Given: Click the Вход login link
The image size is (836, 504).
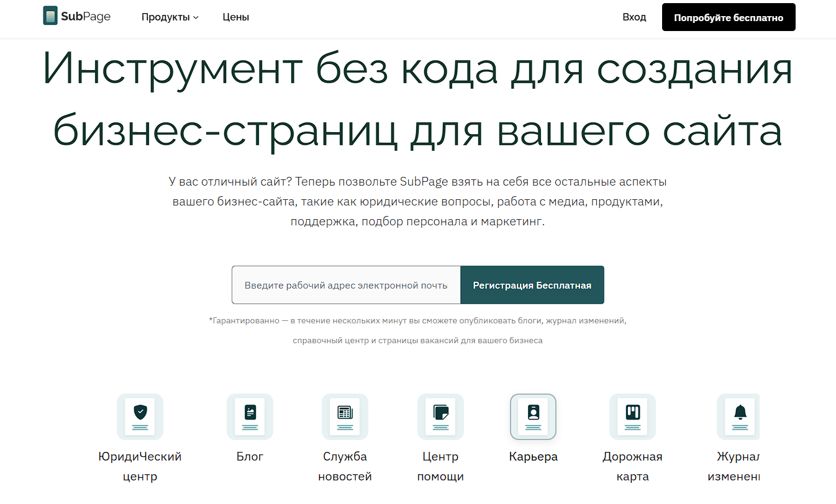Looking at the screenshot, I should [x=634, y=17].
